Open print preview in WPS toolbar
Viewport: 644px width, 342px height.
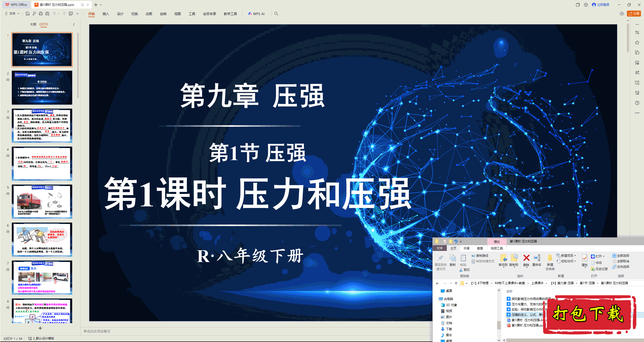47,14
